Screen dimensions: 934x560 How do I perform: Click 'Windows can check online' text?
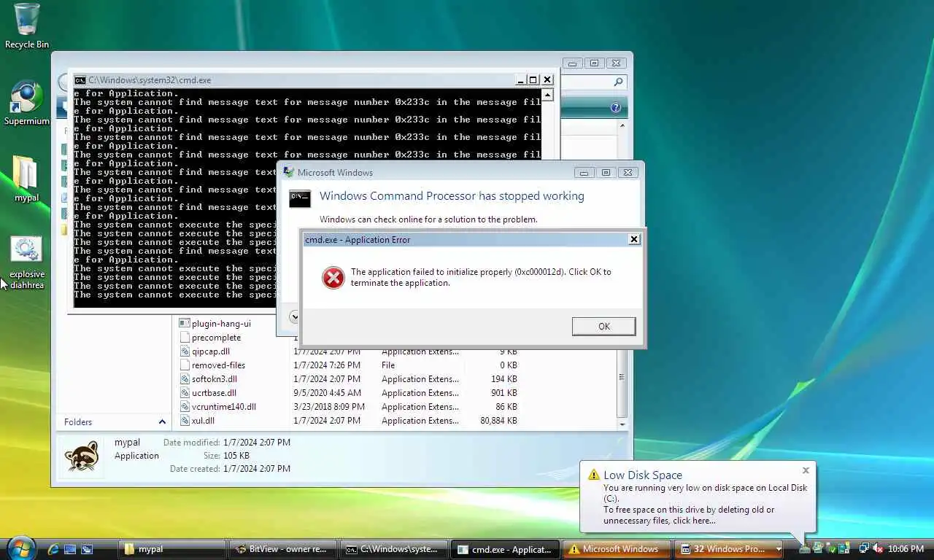coord(428,219)
